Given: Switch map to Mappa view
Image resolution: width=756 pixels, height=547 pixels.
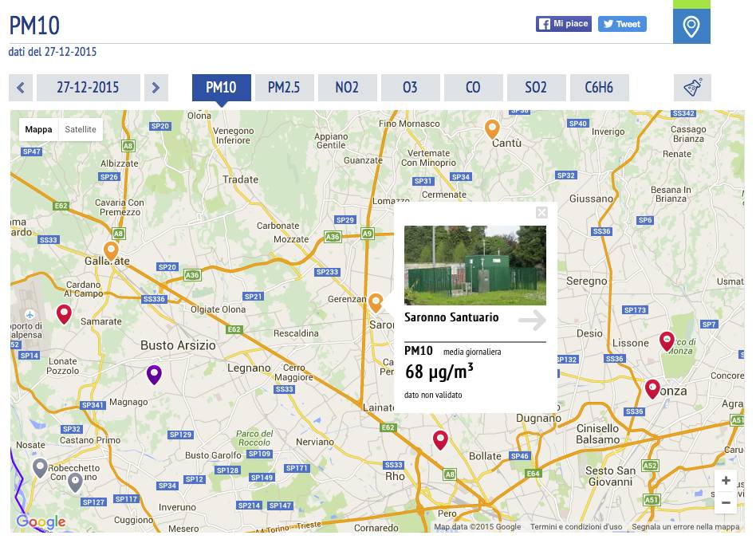Looking at the screenshot, I should click(x=38, y=129).
